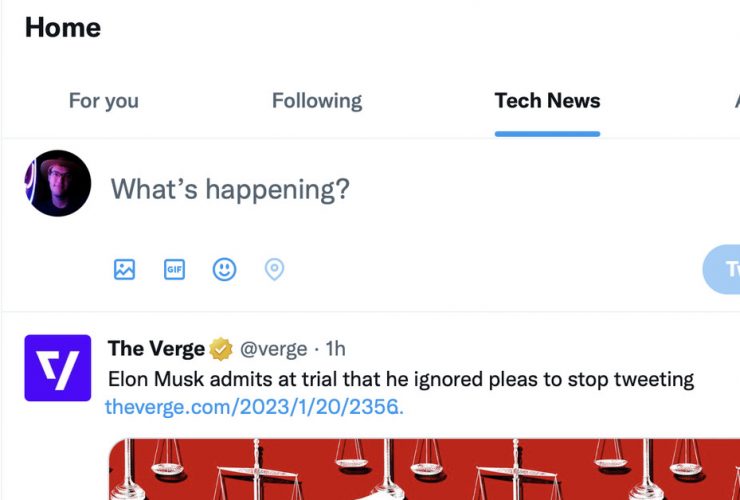Switch to the For you tab
Screen dimensions: 740x500
103,101
